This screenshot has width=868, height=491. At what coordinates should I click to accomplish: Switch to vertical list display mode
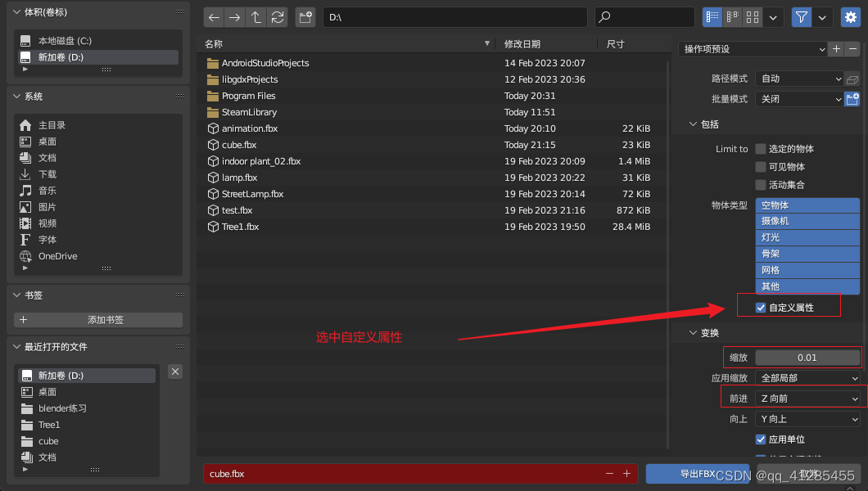(x=712, y=18)
